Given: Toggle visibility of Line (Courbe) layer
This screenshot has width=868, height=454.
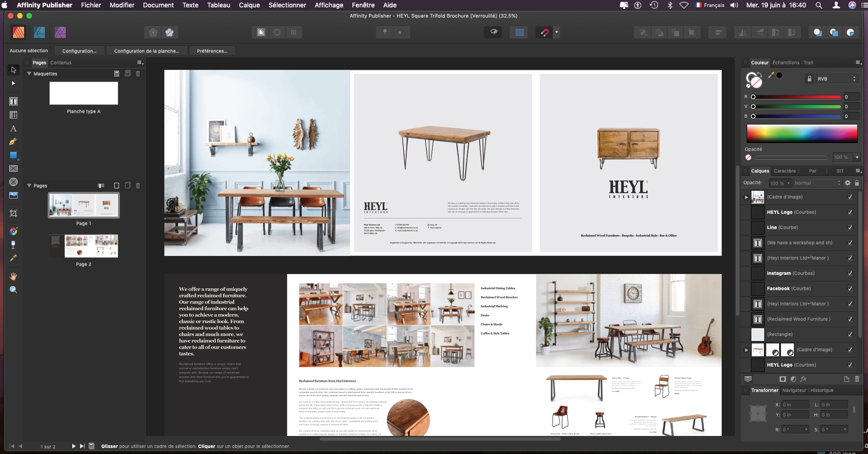Looking at the screenshot, I should pyautogui.click(x=850, y=227).
